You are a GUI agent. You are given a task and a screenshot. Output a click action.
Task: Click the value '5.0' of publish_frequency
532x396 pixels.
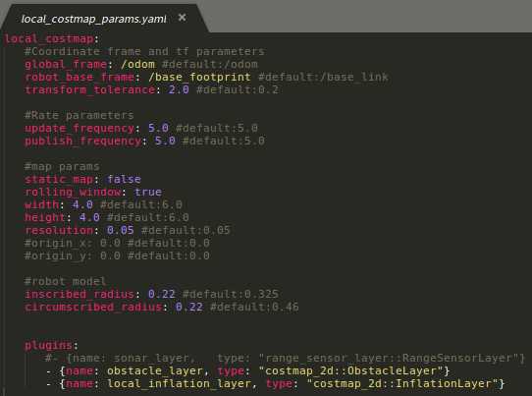pos(165,141)
